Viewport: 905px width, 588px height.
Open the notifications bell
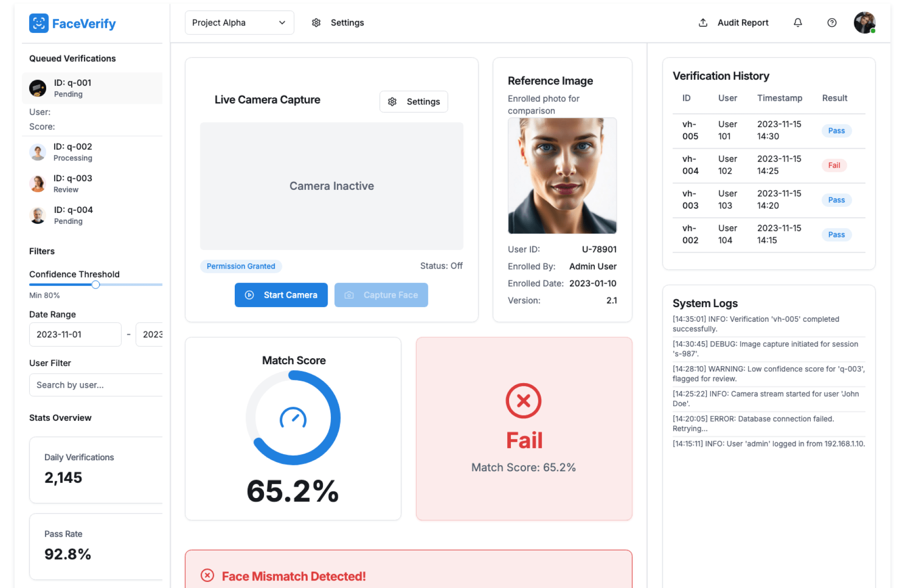point(798,23)
